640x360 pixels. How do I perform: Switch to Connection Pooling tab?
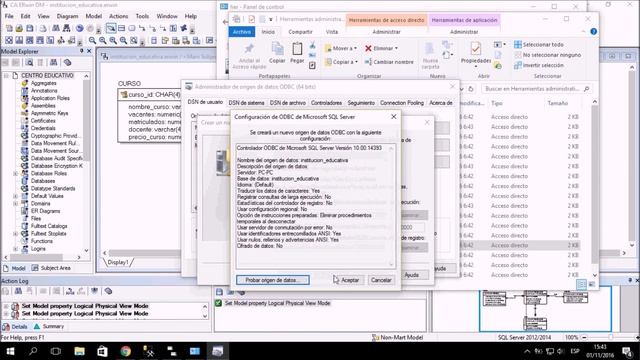click(402, 103)
